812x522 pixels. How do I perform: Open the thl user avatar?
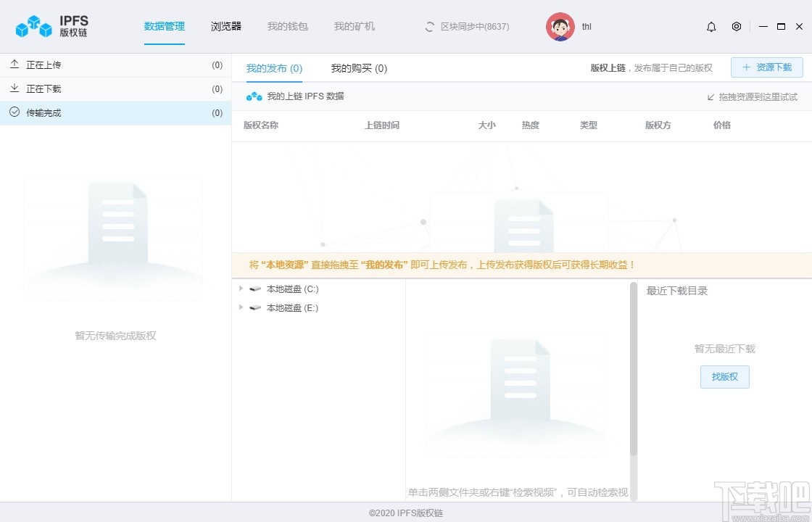click(x=560, y=26)
